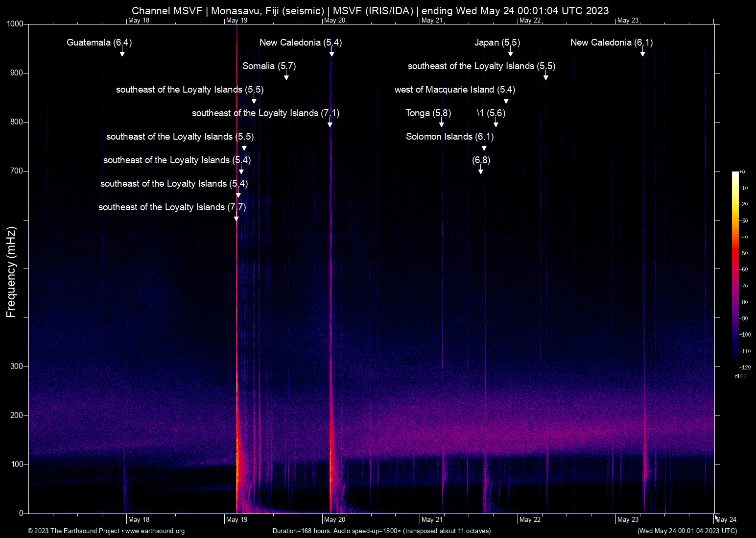Image resolution: width=756 pixels, height=538 pixels.
Task: Click the dBFS color scale bar
Action: tap(735, 269)
